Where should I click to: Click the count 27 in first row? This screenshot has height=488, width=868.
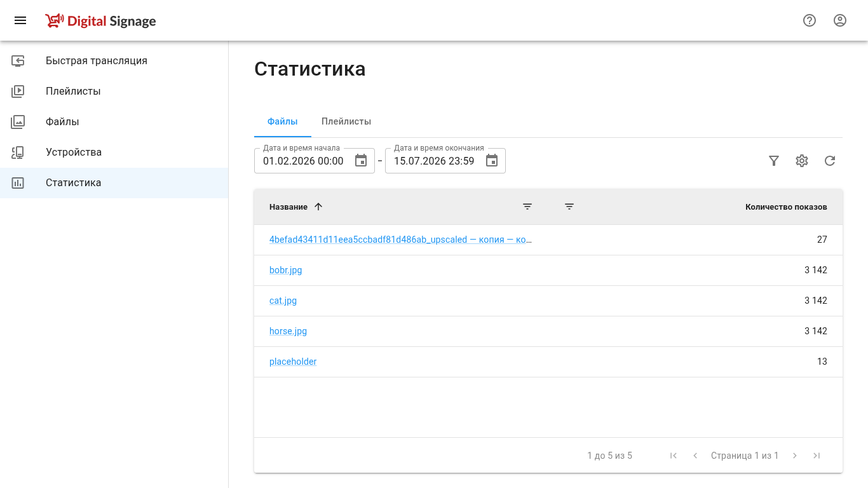822,240
